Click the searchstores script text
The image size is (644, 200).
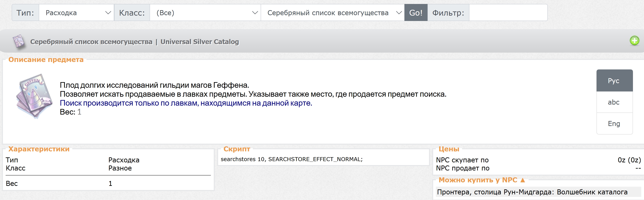(291, 159)
